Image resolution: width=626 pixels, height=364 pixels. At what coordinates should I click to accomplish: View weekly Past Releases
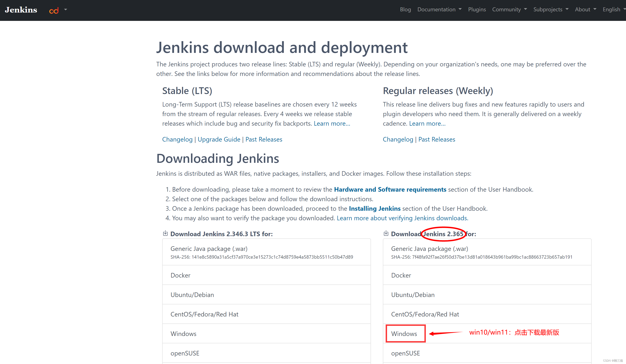click(437, 139)
